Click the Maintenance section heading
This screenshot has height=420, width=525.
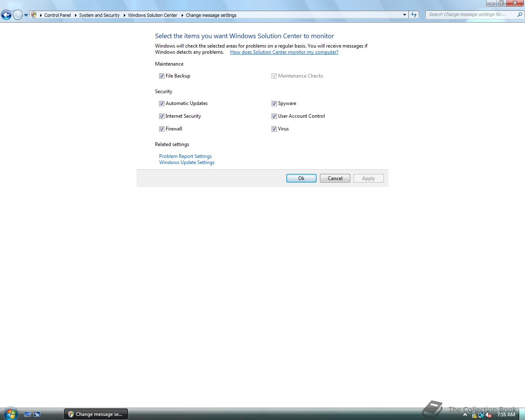169,64
